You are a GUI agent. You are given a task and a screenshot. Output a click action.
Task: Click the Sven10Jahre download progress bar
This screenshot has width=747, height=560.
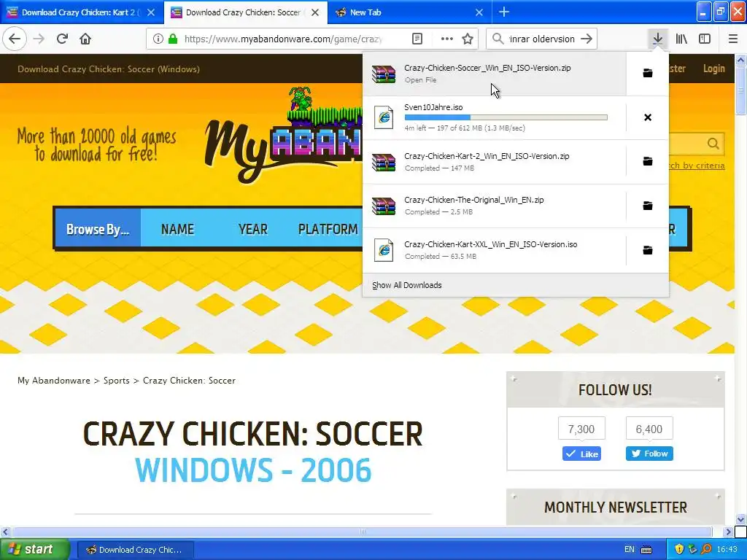point(506,117)
